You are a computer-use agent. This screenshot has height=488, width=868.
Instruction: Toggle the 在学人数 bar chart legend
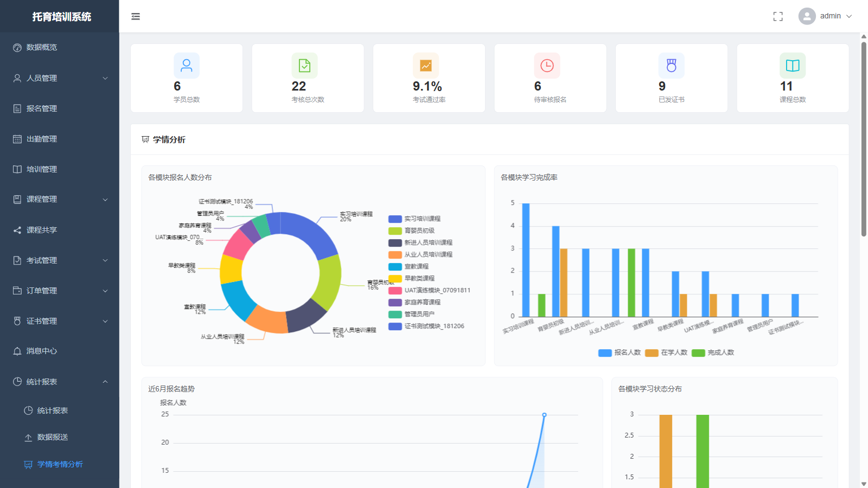tap(666, 353)
